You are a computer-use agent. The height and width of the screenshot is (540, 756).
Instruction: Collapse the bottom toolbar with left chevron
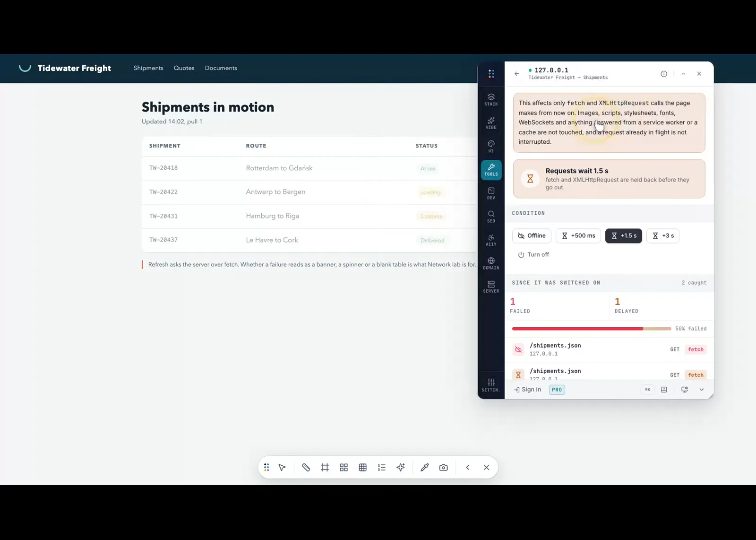467,467
